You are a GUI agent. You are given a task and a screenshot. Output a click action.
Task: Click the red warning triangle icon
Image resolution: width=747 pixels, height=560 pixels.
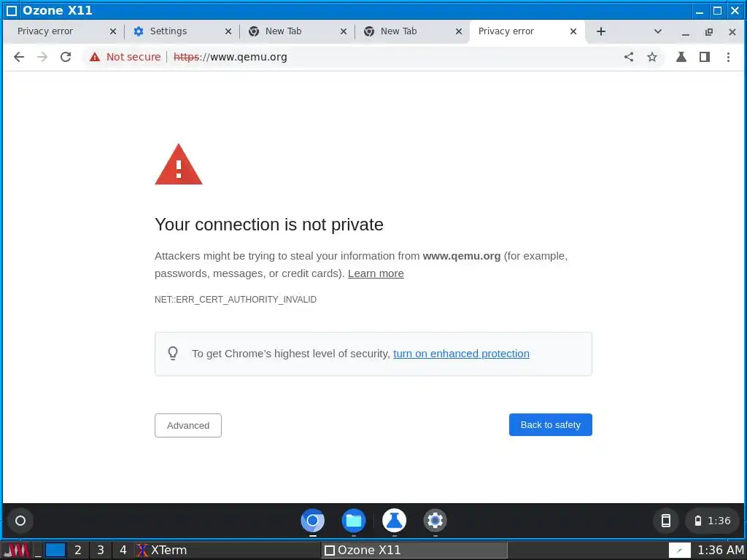(x=179, y=164)
